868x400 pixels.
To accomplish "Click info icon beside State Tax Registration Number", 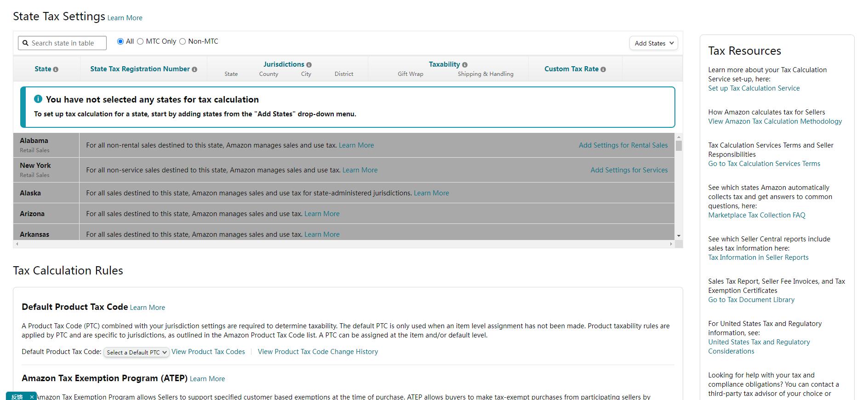I will (194, 69).
